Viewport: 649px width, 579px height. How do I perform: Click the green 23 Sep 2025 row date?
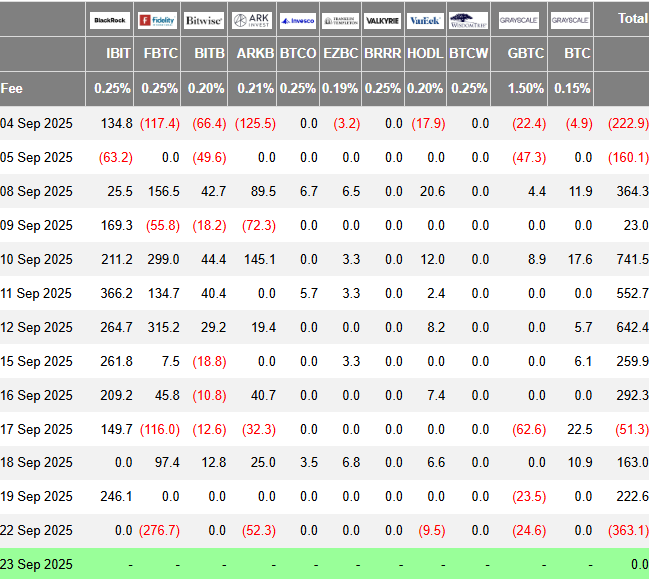coord(36,565)
